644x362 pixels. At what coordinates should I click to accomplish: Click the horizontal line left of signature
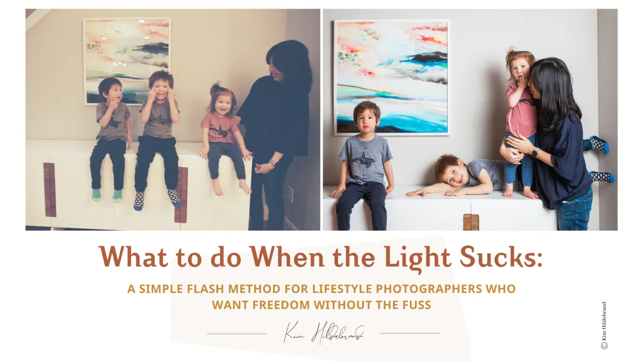point(237,334)
